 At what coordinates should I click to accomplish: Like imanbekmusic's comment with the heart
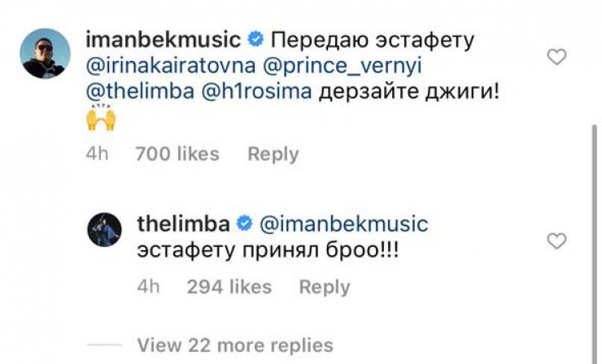[x=556, y=57]
